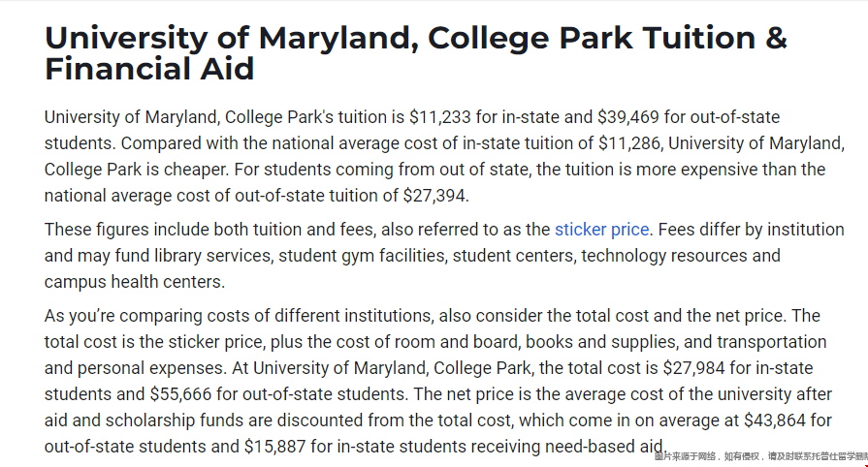Click the $11,233 in-state tuition figure
Viewport: 868px width, 467px height.
[x=440, y=117]
